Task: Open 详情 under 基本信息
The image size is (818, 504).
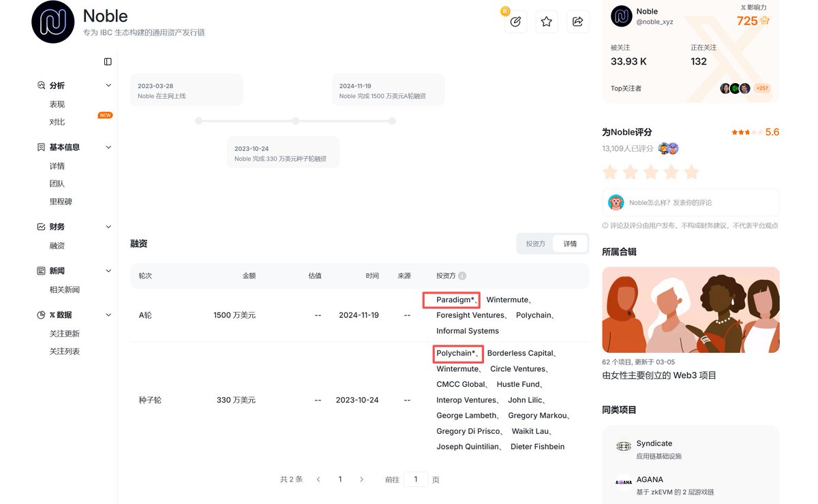Action: [x=57, y=166]
